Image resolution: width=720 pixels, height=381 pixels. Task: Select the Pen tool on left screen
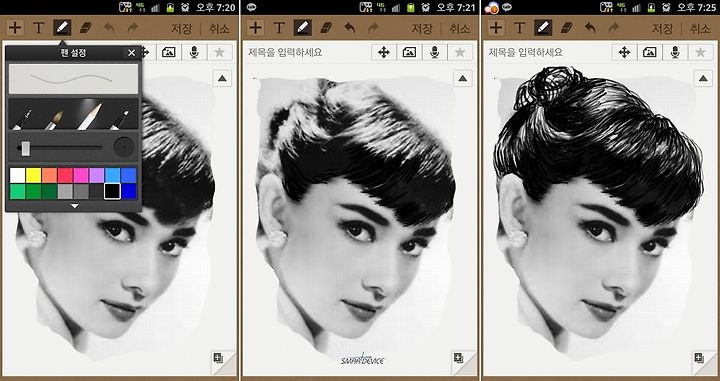coord(62,28)
